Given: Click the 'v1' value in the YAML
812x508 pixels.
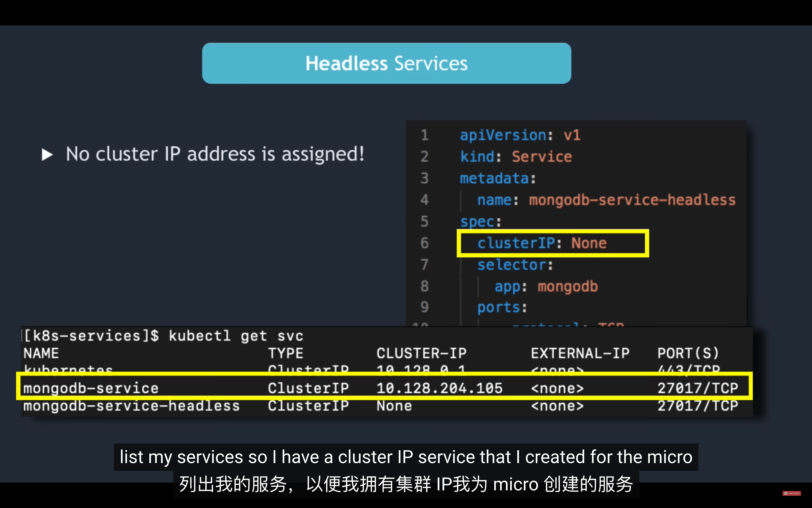Looking at the screenshot, I should pos(572,135).
